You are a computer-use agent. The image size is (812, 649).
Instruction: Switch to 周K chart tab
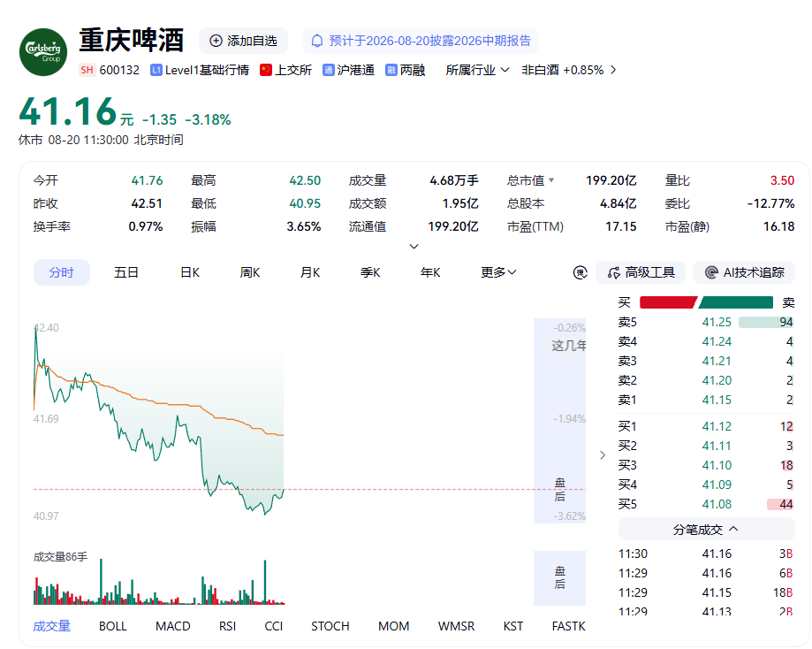pyautogui.click(x=249, y=272)
